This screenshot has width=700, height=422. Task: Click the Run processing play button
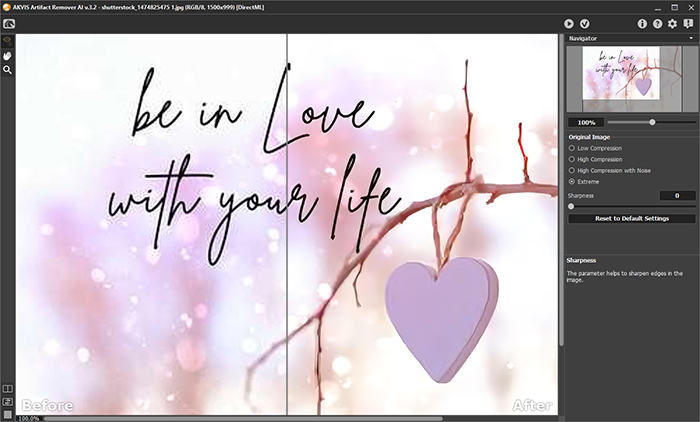click(x=569, y=23)
